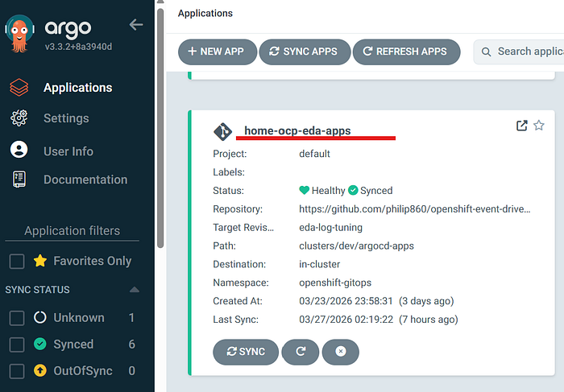
Task: Click the Healthy heart status icon
Action: click(305, 190)
